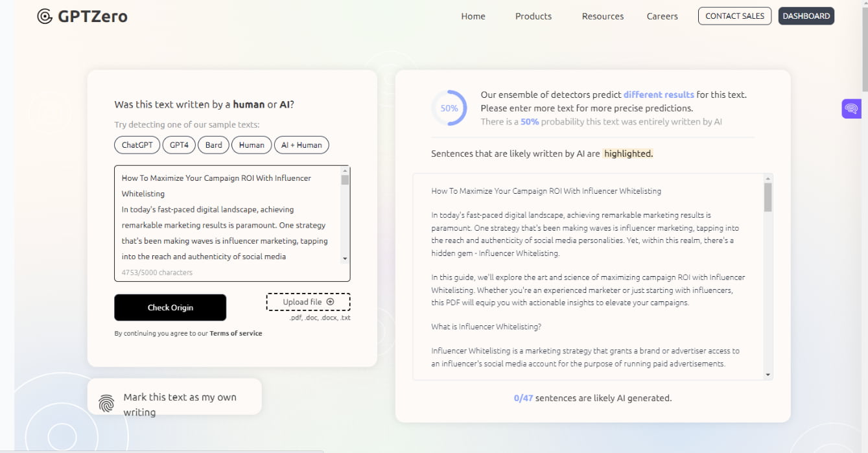Select the ChatGPT sample text
This screenshot has height=453, width=868.
pos(137,145)
